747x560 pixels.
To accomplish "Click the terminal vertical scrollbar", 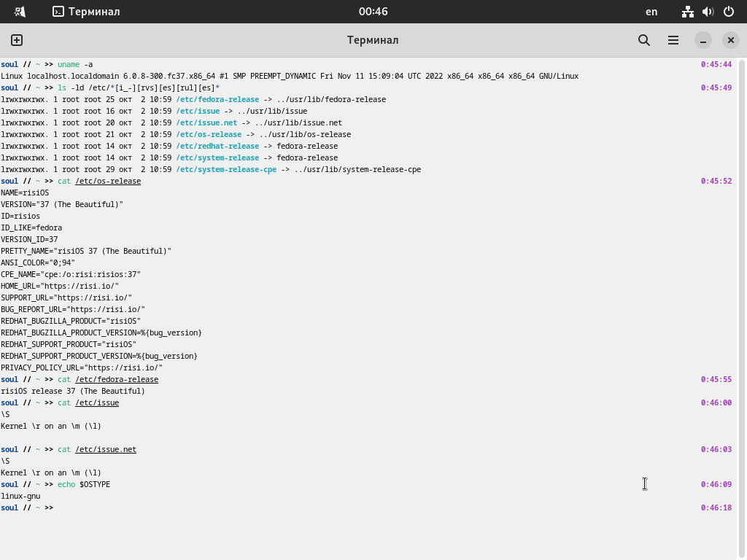I will [742, 308].
